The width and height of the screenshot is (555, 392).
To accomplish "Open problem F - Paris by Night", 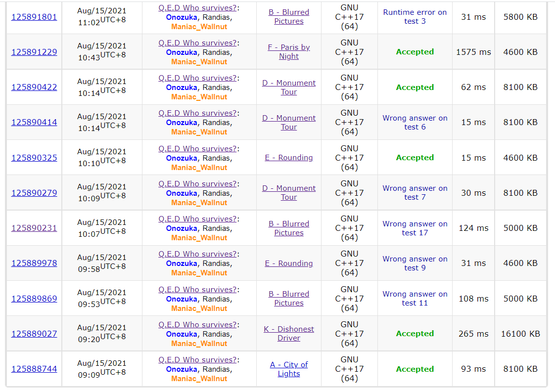I will 289,52.
